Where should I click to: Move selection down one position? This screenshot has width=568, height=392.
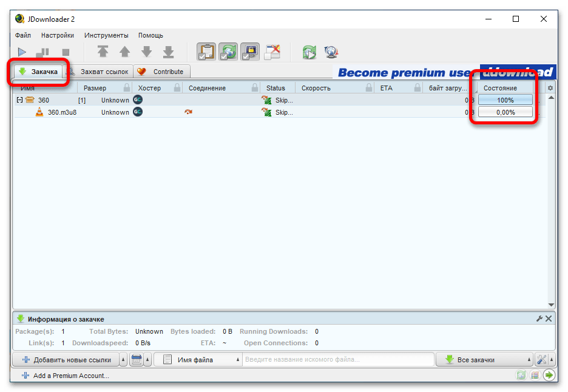146,52
